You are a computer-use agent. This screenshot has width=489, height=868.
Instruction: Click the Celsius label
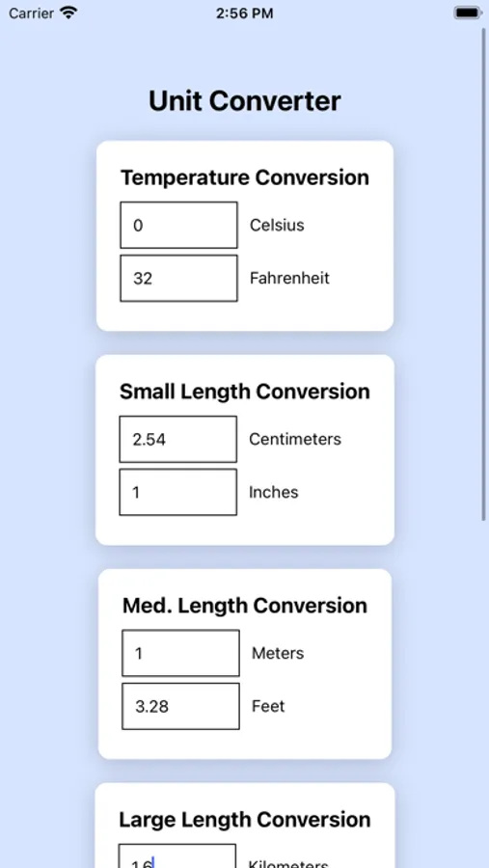277,225
